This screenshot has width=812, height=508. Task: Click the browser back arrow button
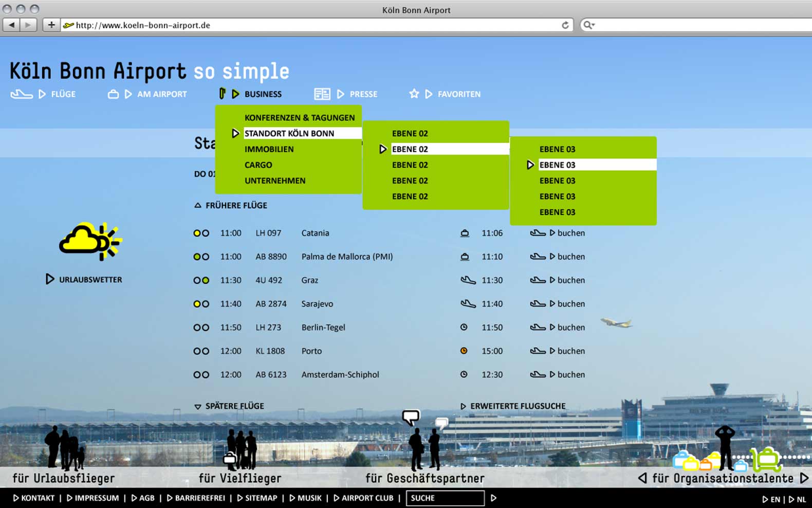click(11, 25)
